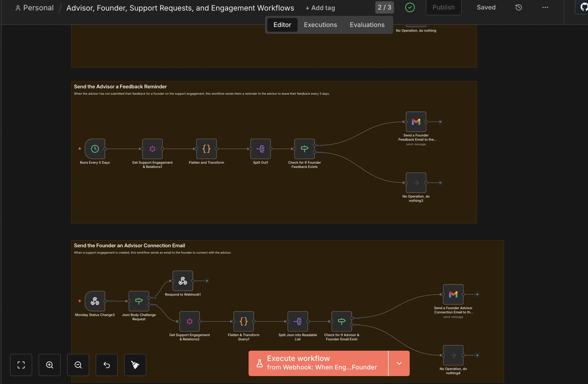The width and height of the screenshot is (588, 384).
Task: Select the Respond to Webhook1 node
Action: tap(183, 281)
